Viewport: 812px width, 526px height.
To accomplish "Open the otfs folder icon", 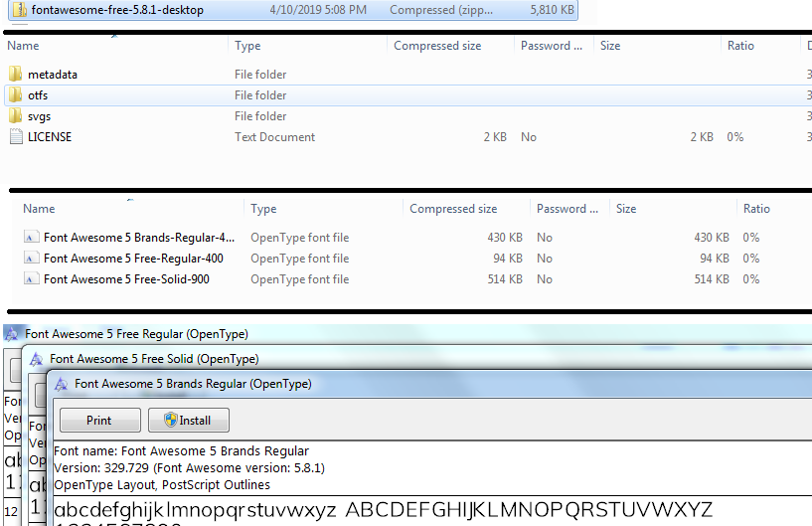I will (x=16, y=94).
